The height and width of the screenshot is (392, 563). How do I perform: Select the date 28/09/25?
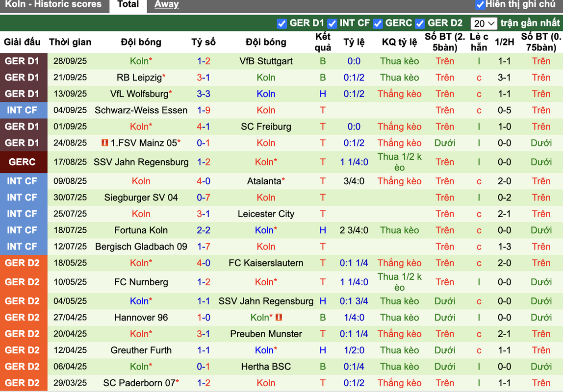click(71, 61)
